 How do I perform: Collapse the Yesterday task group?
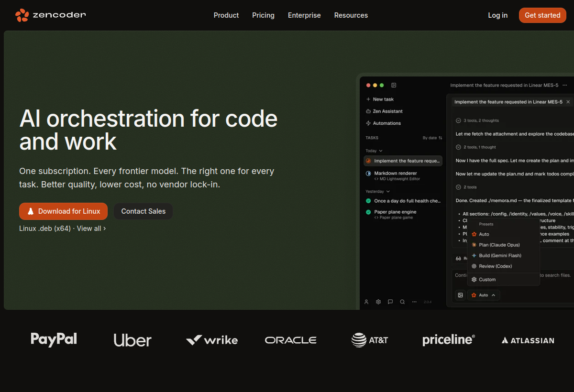pyautogui.click(x=377, y=191)
